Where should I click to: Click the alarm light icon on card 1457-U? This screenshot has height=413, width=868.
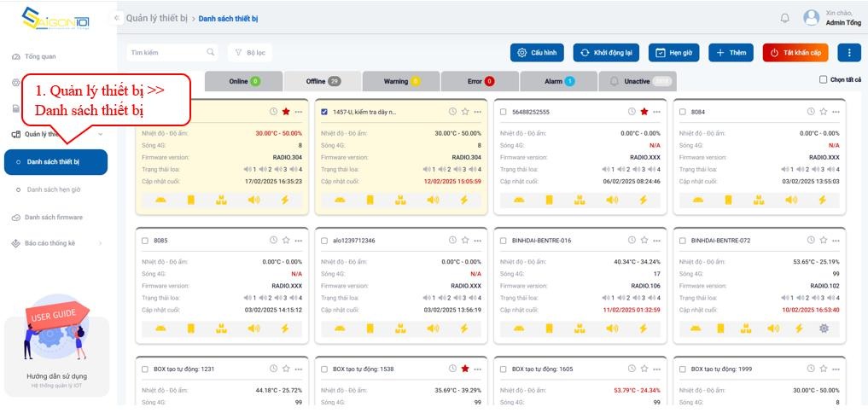click(x=340, y=200)
